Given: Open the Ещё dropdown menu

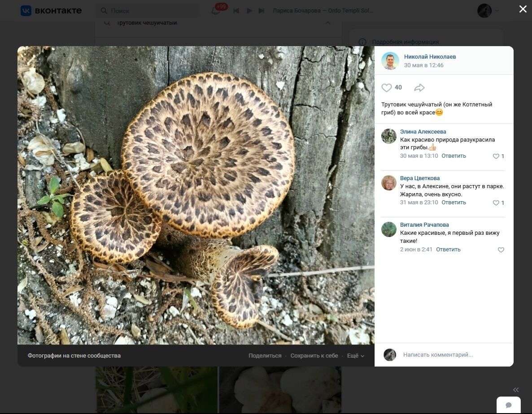Looking at the screenshot, I should pos(355,356).
